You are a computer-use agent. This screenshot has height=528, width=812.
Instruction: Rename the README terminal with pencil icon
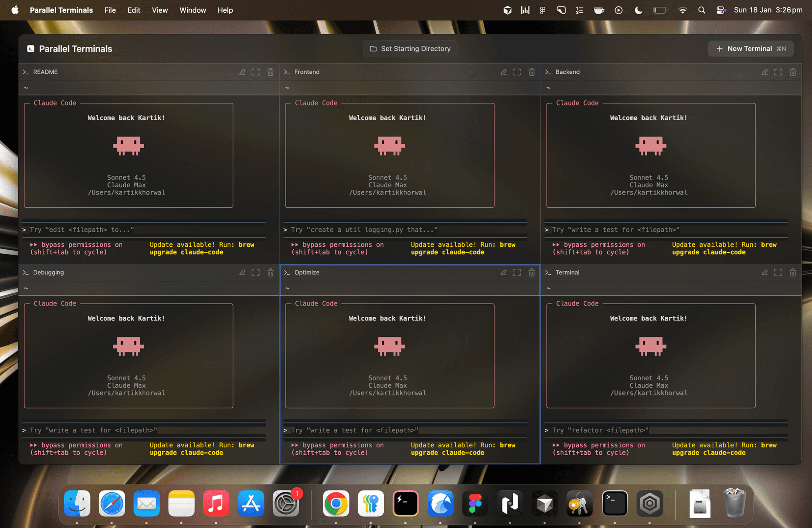[x=242, y=72]
